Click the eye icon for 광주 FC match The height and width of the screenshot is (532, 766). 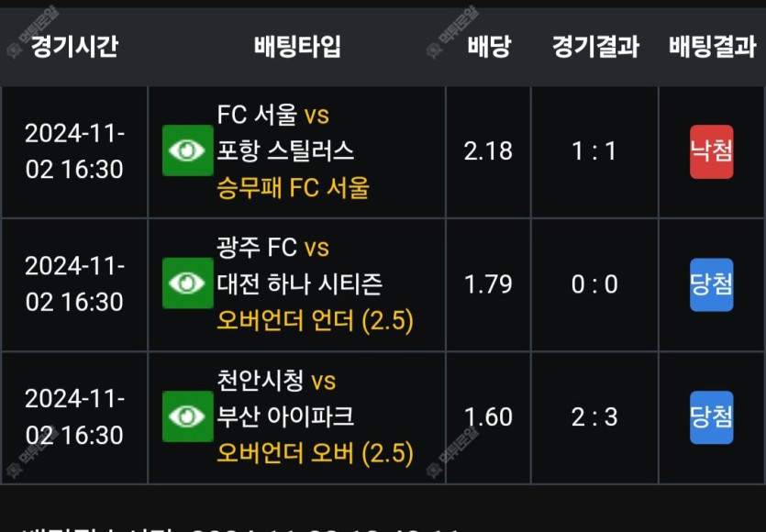[x=188, y=283]
